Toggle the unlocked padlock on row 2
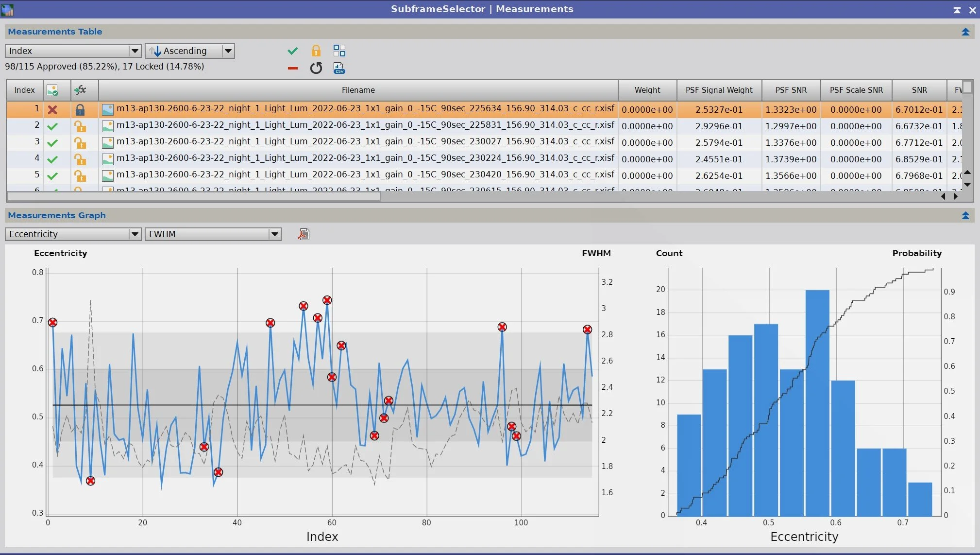The height and width of the screenshot is (555, 980). pos(80,126)
